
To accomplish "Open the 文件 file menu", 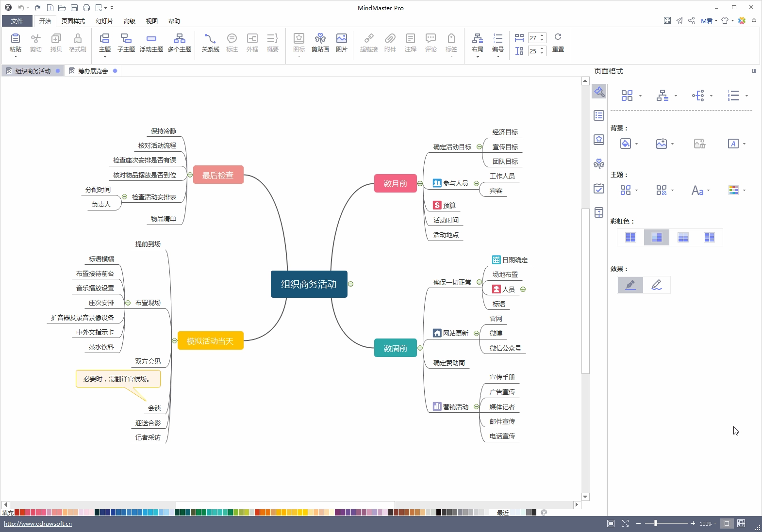I will pos(17,21).
